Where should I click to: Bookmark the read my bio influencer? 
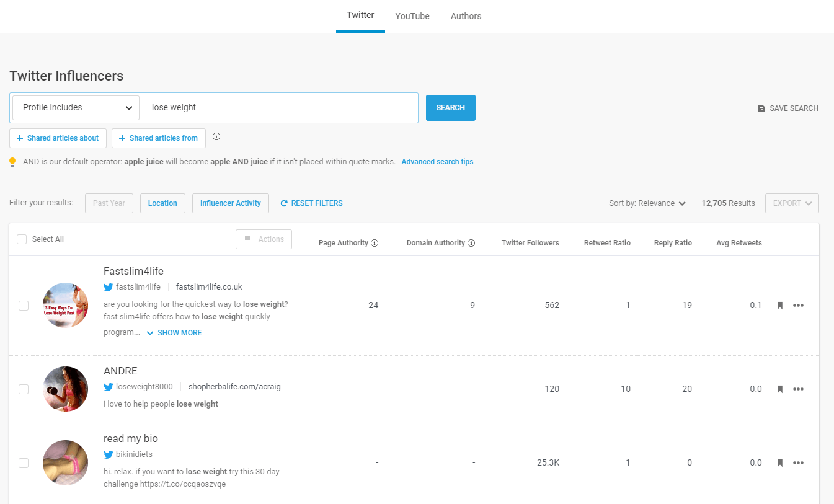coord(780,462)
